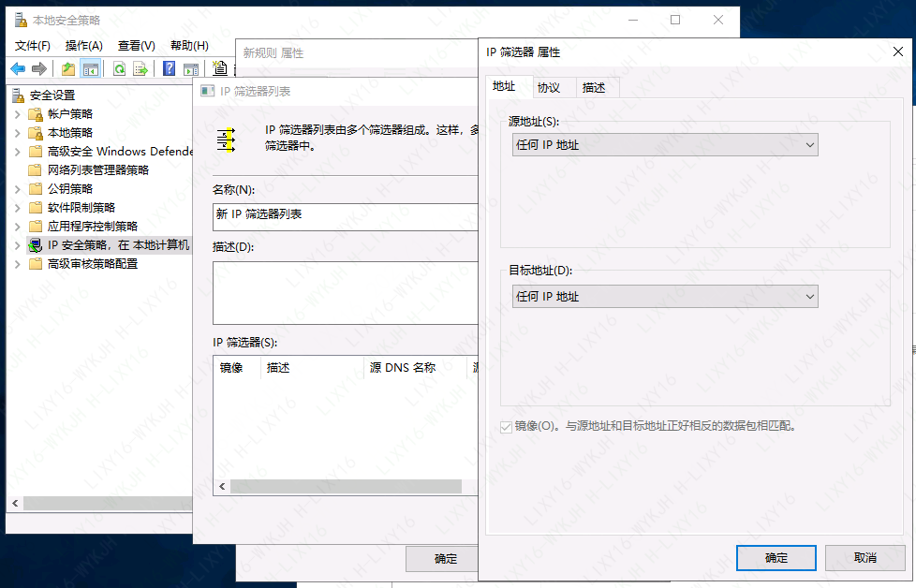This screenshot has height=588, width=916.
Task: Click the Export List toolbar icon
Action: pyautogui.click(x=140, y=69)
